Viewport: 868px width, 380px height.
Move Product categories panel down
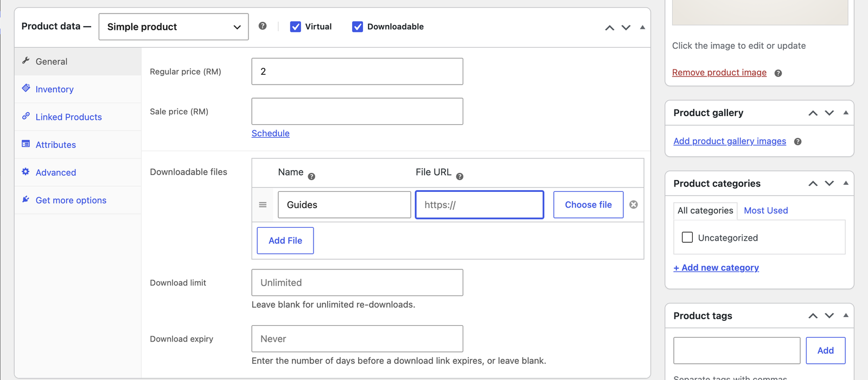coord(829,183)
